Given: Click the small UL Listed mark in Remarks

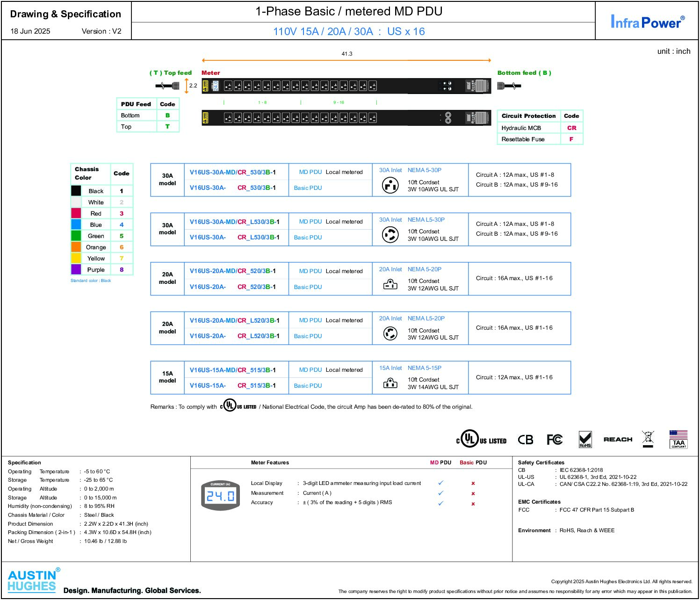Looking at the screenshot, I should pyautogui.click(x=238, y=405).
